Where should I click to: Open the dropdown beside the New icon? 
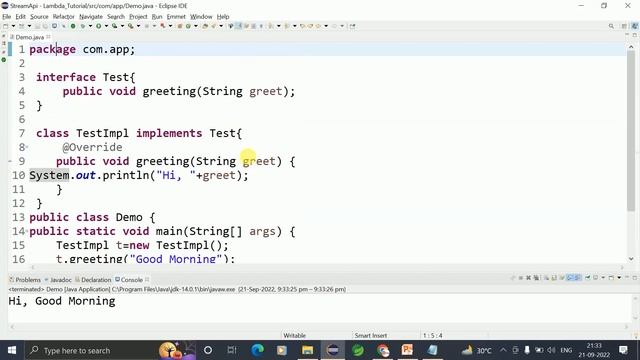pos(13,26)
